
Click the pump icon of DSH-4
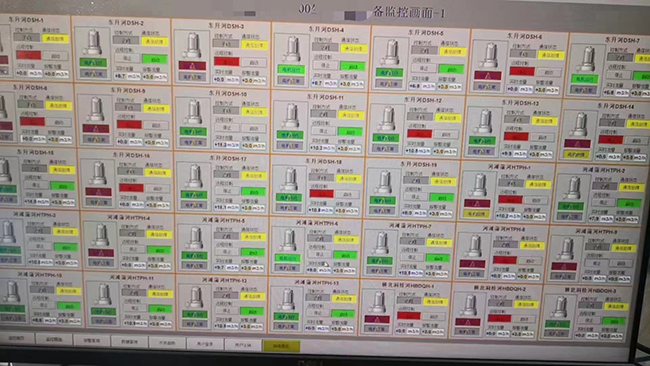click(292, 49)
